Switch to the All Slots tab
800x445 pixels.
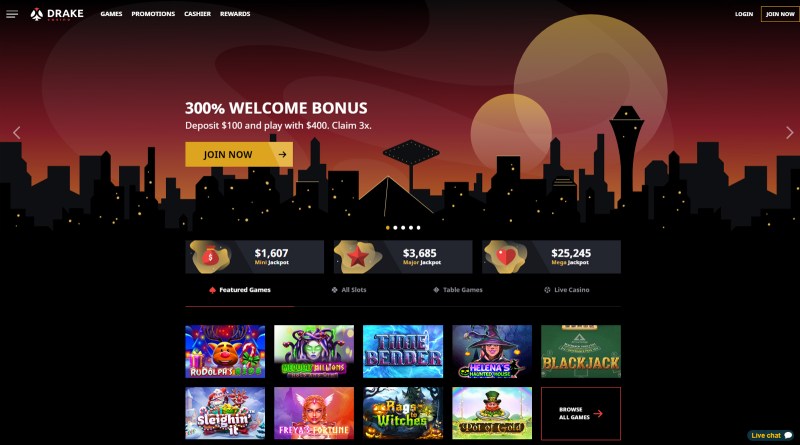tap(349, 290)
